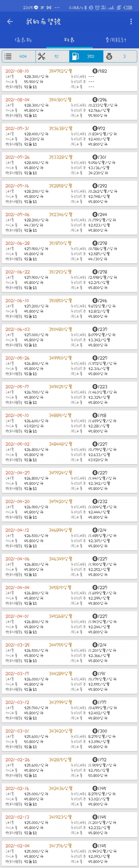Select the fuel pump filter showing 350
Image resolution: width=139 pixels, height=868 pixels.
click(x=86, y=56)
